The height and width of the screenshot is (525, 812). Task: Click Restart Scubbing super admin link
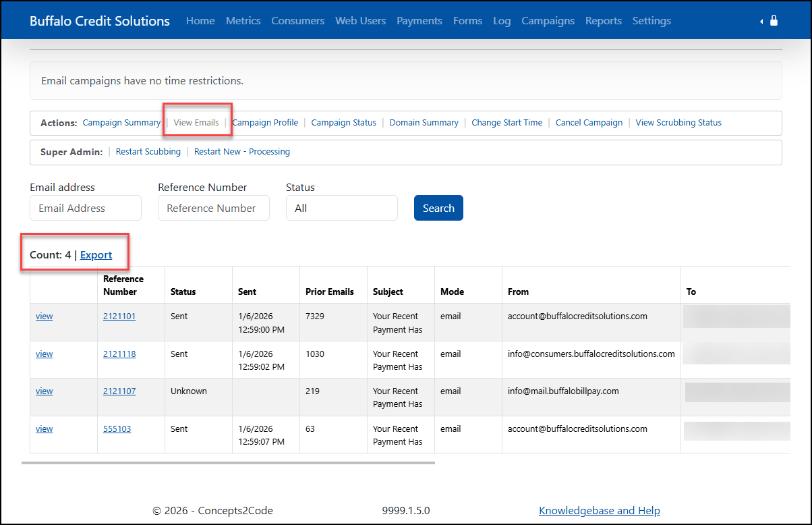tap(148, 152)
